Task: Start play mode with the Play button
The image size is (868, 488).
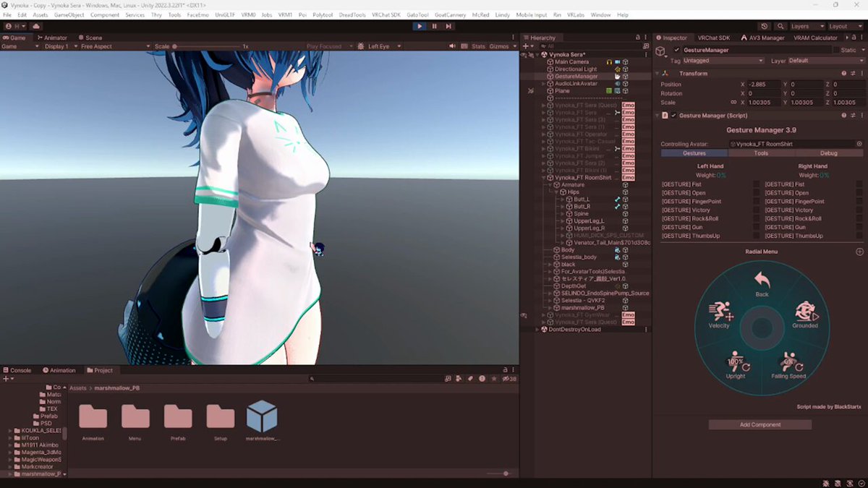Action: click(420, 26)
